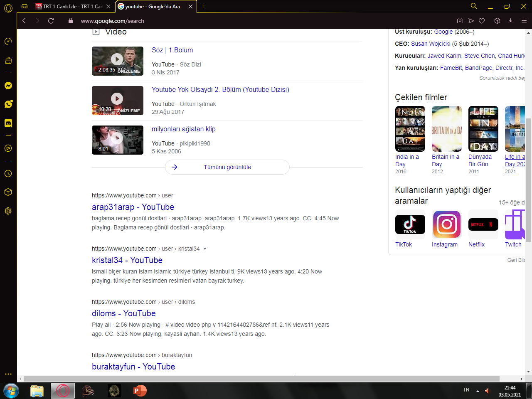Play the Youtube Yok Olsaydı thumbnail
The height and width of the screenshot is (399, 532).
[x=118, y=101]
